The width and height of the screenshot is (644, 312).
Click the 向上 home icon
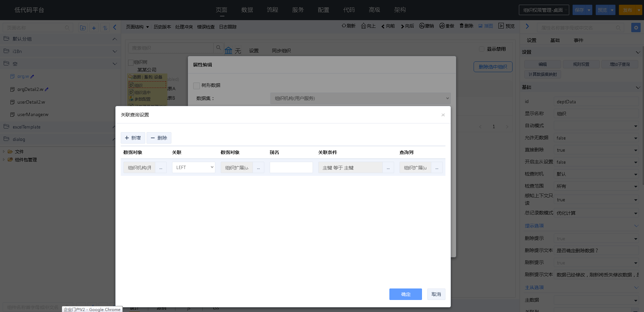pos(368,26)
